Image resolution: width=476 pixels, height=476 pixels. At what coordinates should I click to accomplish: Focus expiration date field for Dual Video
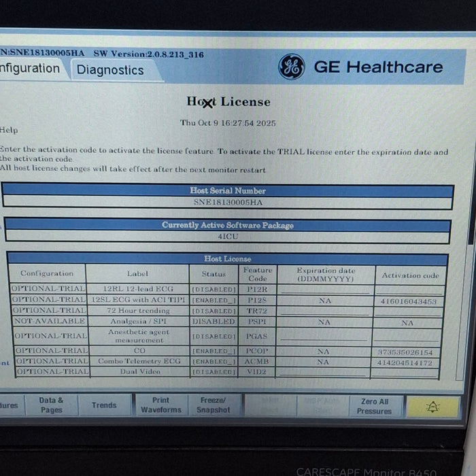tap(322, 372)
